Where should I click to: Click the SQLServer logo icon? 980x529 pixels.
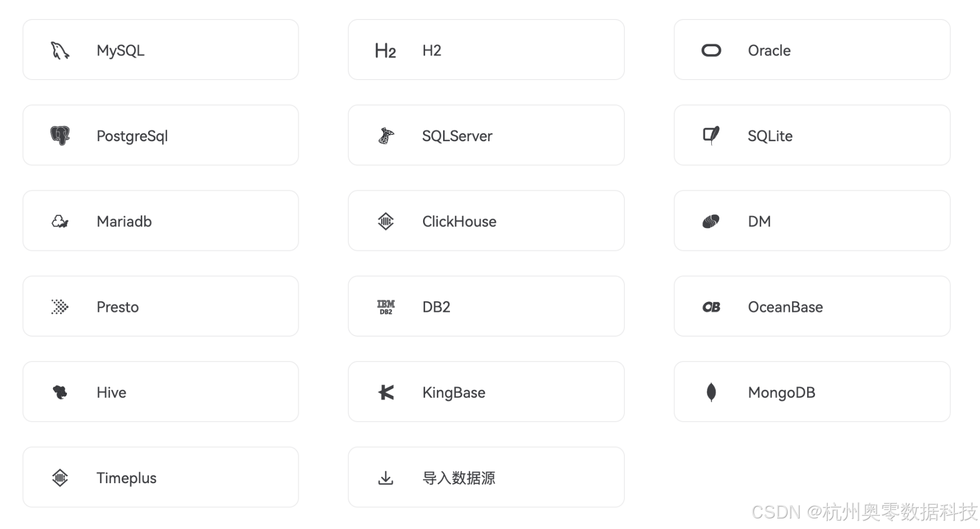point(386,136)
